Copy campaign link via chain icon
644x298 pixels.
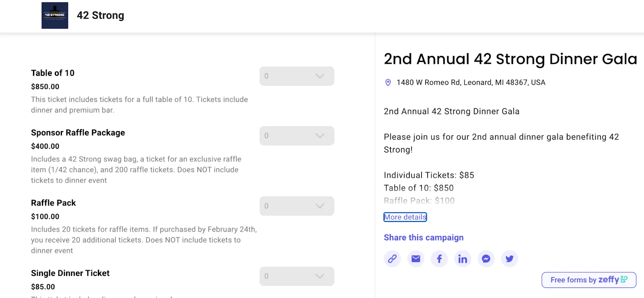coord(392,259)
